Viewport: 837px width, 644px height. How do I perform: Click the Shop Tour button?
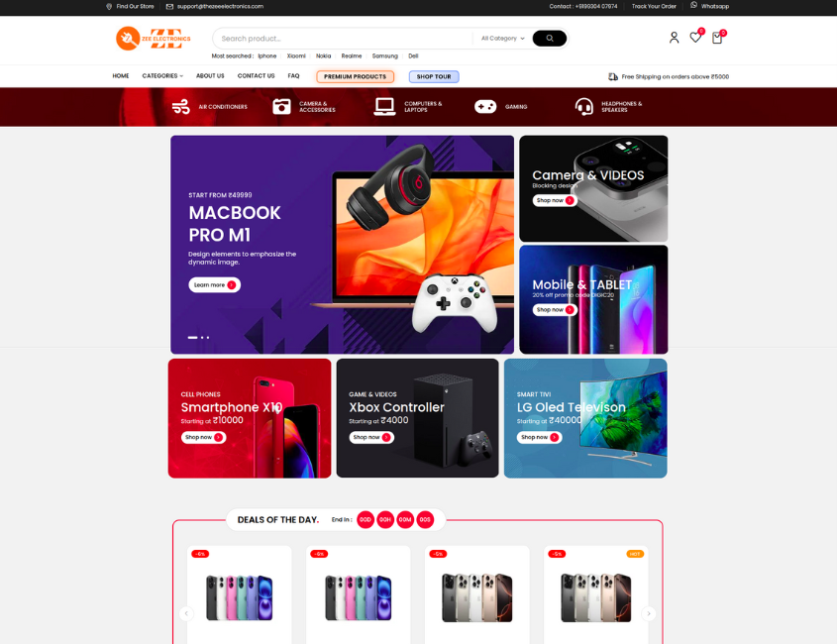click(434, 77)
